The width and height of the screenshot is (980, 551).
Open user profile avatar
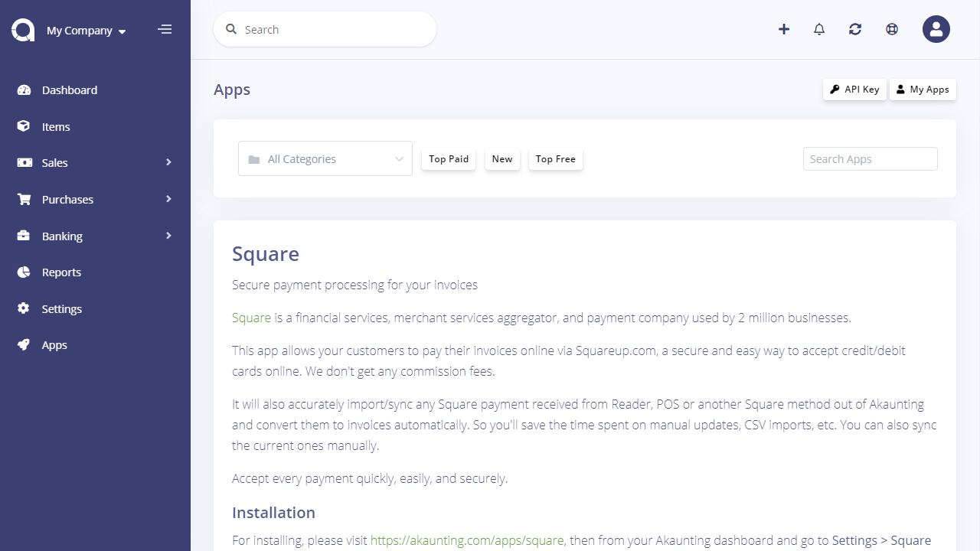936,29
